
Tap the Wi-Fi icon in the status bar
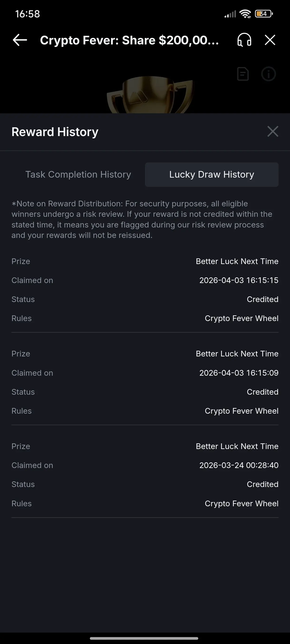click(x=245, y=14)
